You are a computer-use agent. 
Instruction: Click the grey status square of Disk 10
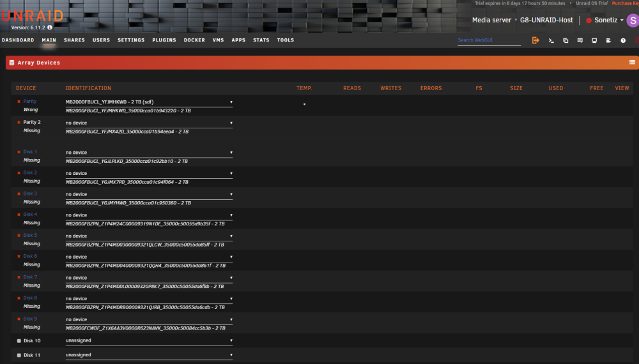19,341
